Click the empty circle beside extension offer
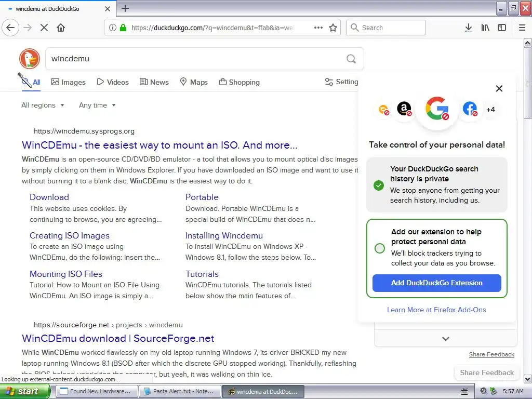Image resolution: width=532 pixels, height=399 pixels. pos(380,248)
